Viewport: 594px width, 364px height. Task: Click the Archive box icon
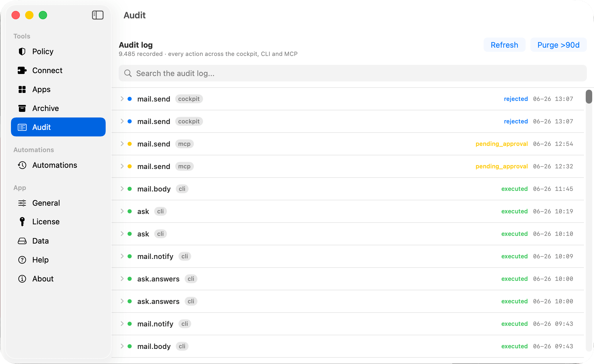(x=22, y=108)
